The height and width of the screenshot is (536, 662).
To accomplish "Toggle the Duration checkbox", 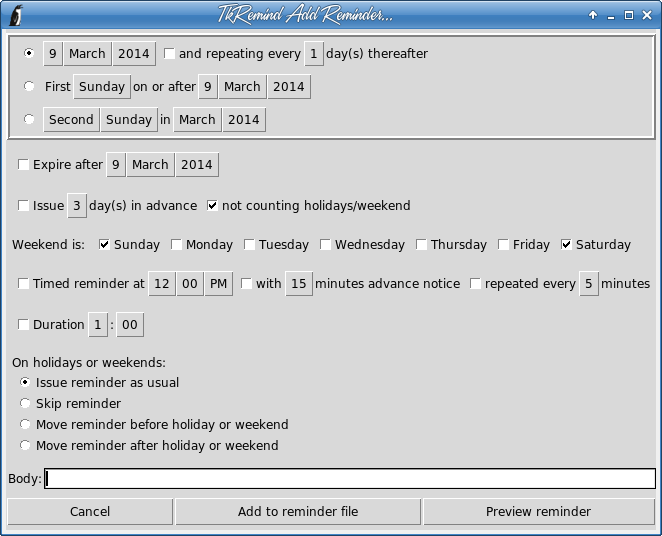I will point(23,325).
